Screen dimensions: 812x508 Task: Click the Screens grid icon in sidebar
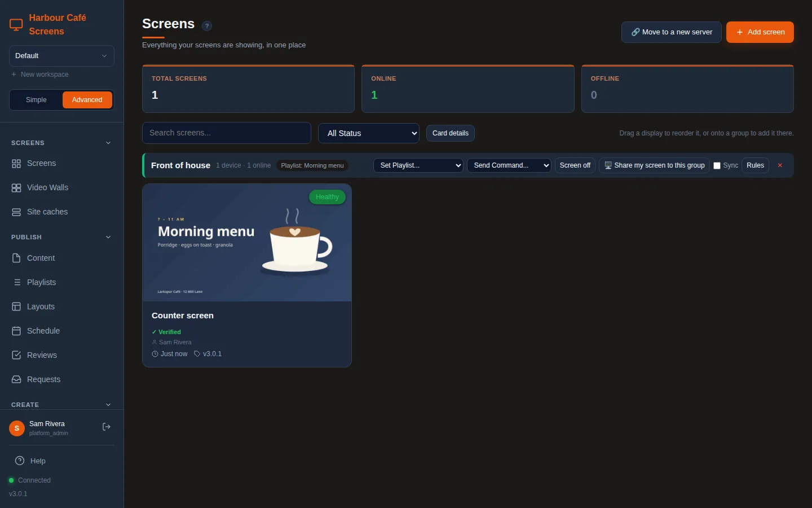(16, 164)
